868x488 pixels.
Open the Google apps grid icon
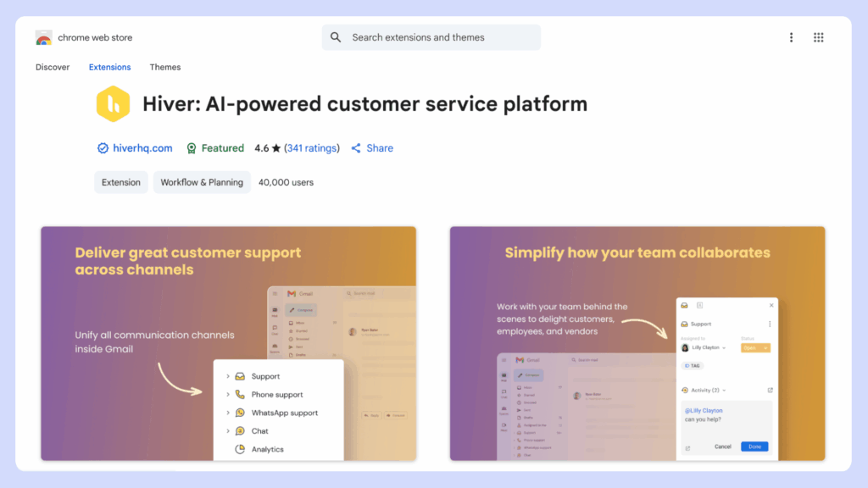pos(818,37)
